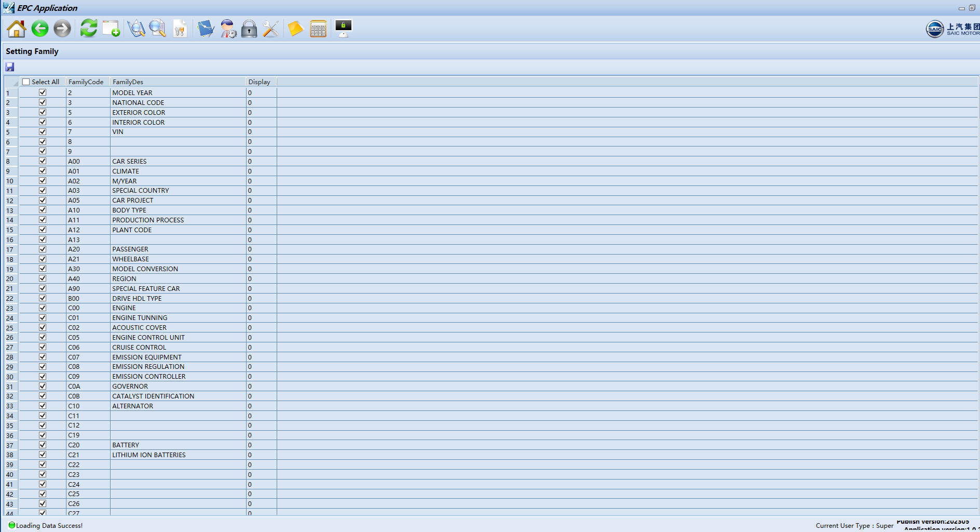Uncheck the checkbox for LITHIUM ION BATTERIES
The height and width of the screenshot is (532, 980).
pyautogui.click(x=43, y=454)
